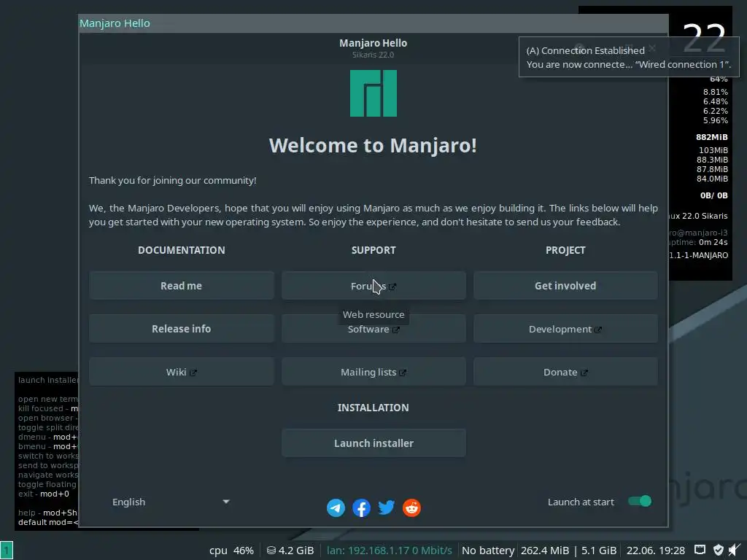Click the Get involved button
This screenshot has height=560, width=747.
tap(565, 286)
